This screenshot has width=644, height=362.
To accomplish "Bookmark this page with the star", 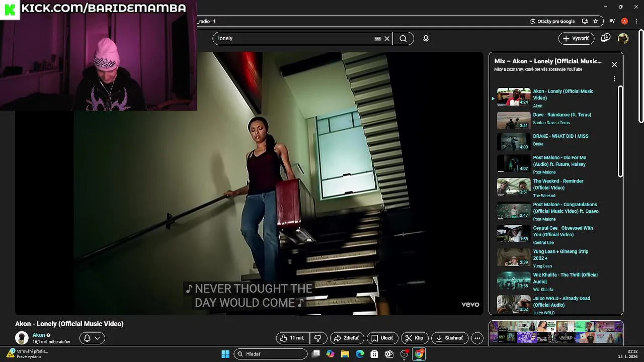I will point(596,21).
